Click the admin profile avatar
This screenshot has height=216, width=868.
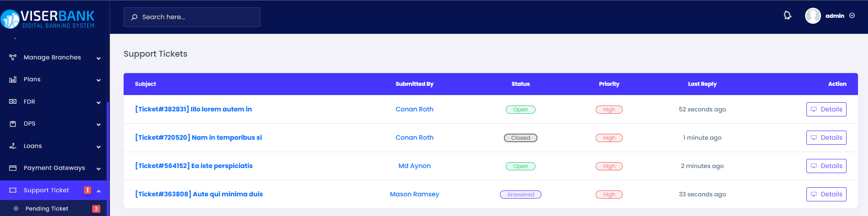pos(813,16)
